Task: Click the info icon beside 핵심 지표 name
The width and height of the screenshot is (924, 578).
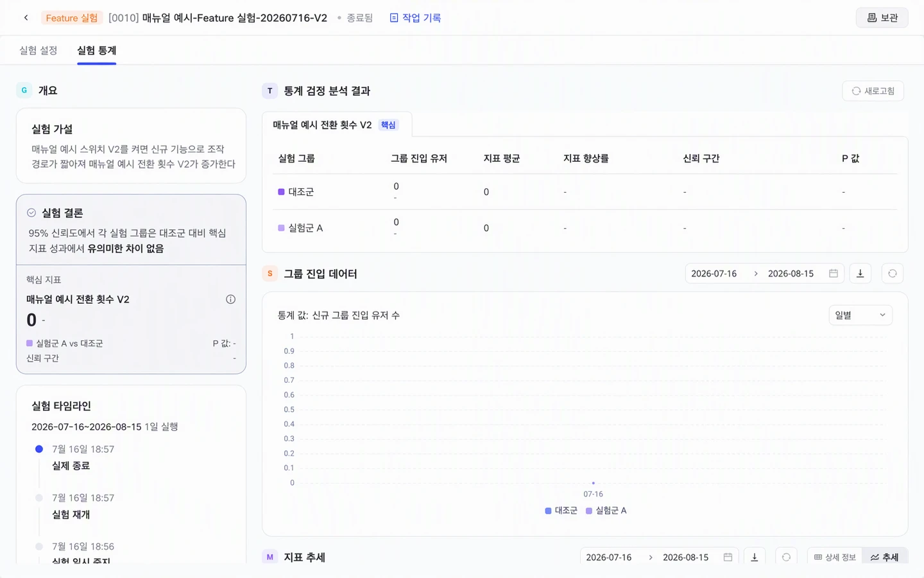Action: tap(230, 299)
